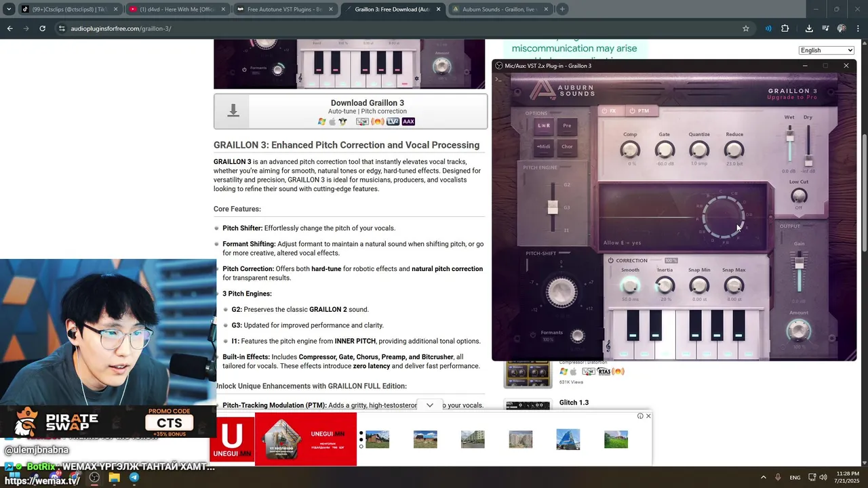This screenshot has width=868, height=488.
Task: Click the Download Graillon 3 button
Action: [350, 111]
